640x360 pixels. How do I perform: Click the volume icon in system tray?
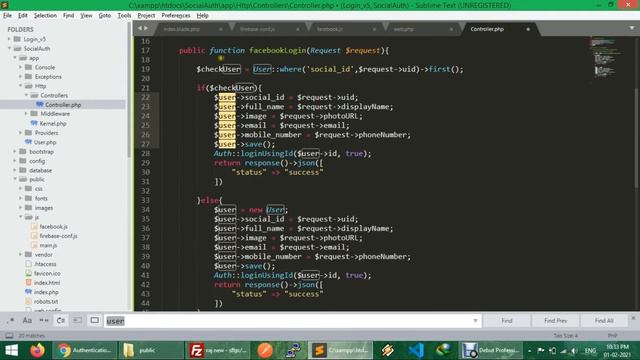573,351
